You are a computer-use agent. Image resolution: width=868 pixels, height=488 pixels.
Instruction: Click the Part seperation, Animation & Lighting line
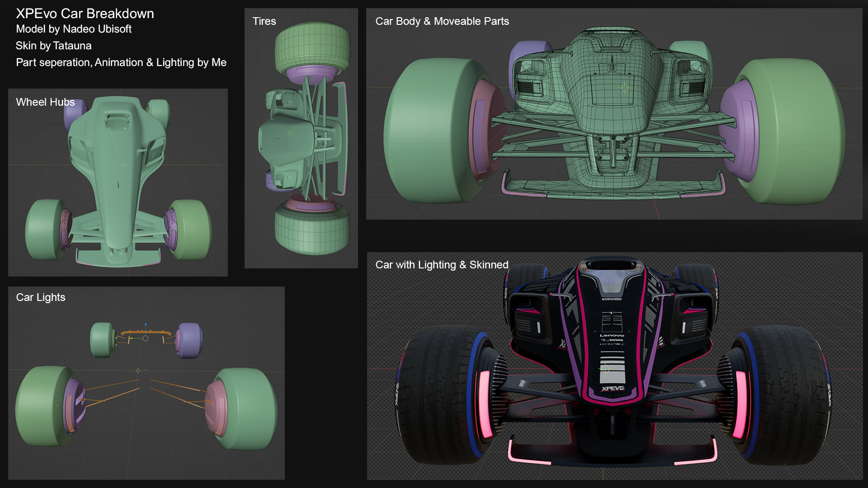(121, 62)
